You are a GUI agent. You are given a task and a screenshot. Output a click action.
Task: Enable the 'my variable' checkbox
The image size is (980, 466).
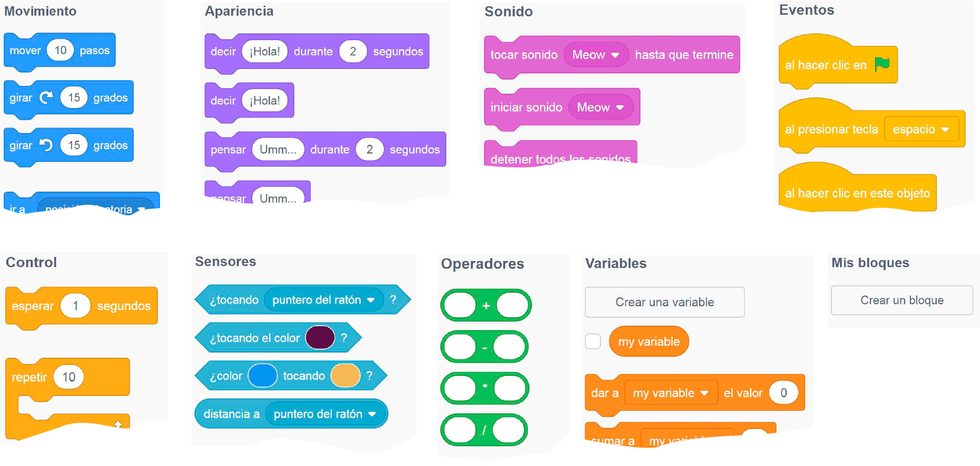[x=593, y=341]
